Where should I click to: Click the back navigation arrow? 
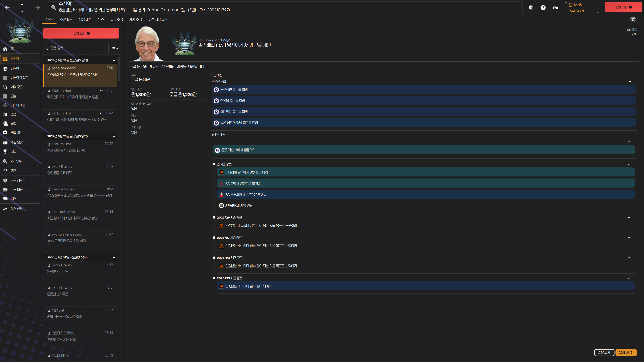[7, 8]
